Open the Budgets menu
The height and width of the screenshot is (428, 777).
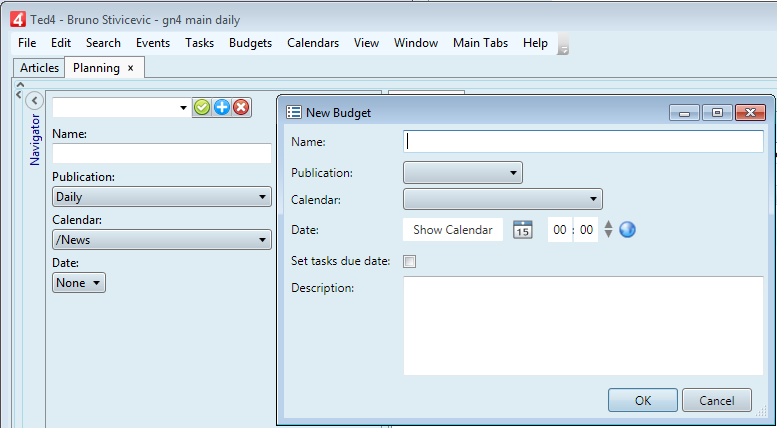(x=250, y=43)
